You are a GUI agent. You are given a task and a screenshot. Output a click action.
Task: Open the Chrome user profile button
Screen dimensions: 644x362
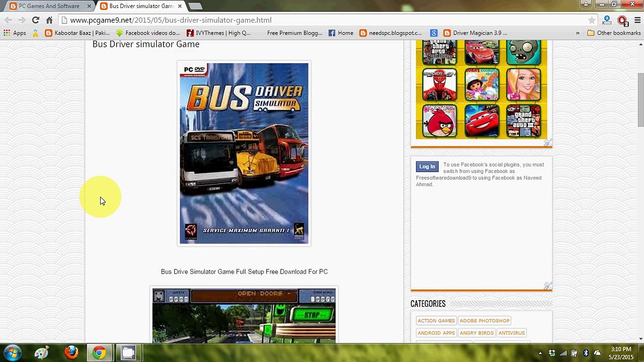[x=586, y=5]
